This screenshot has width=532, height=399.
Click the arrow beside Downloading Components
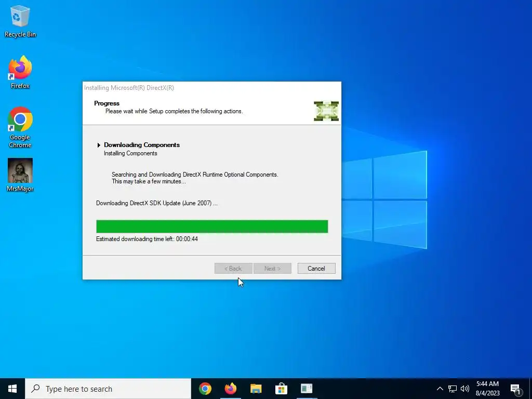pyautogui.click(x=99, y=145)
